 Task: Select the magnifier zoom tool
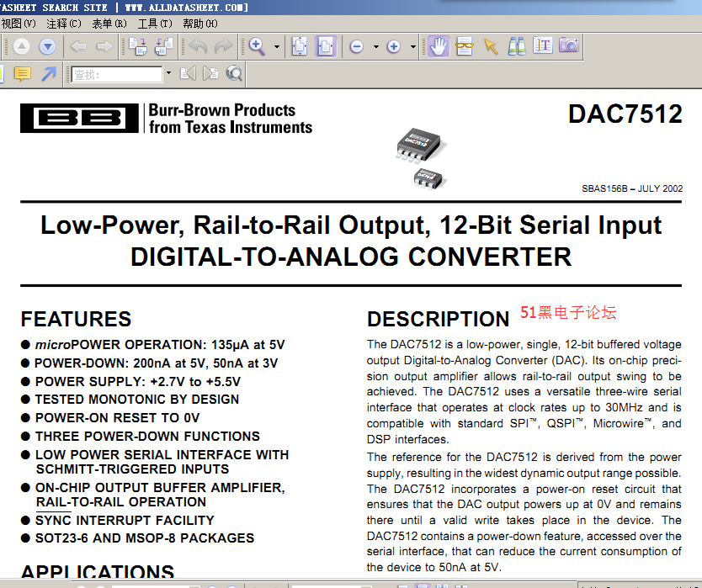[257, 46]
